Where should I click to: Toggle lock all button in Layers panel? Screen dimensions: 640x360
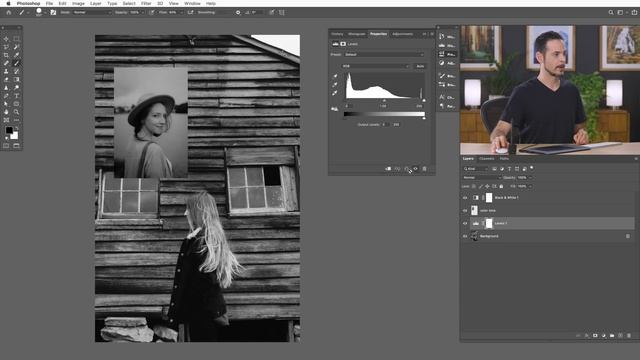pos(502,186)
